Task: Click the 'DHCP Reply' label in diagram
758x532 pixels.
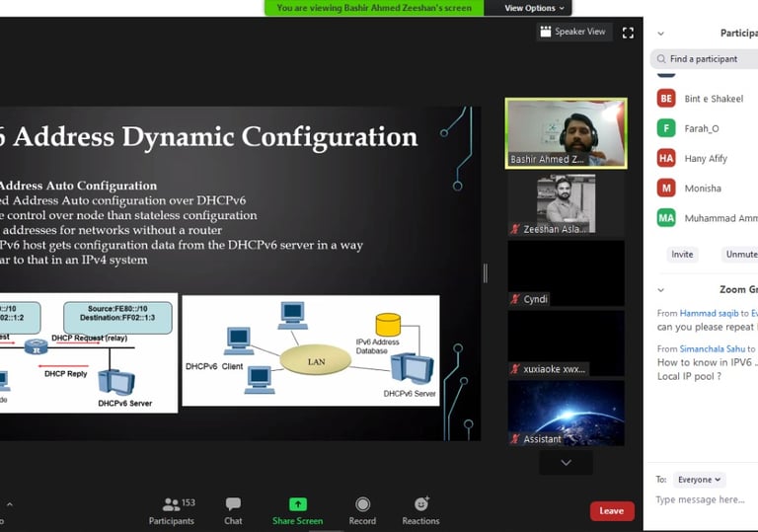Action: pyautogui.click(x=66, y=374)
